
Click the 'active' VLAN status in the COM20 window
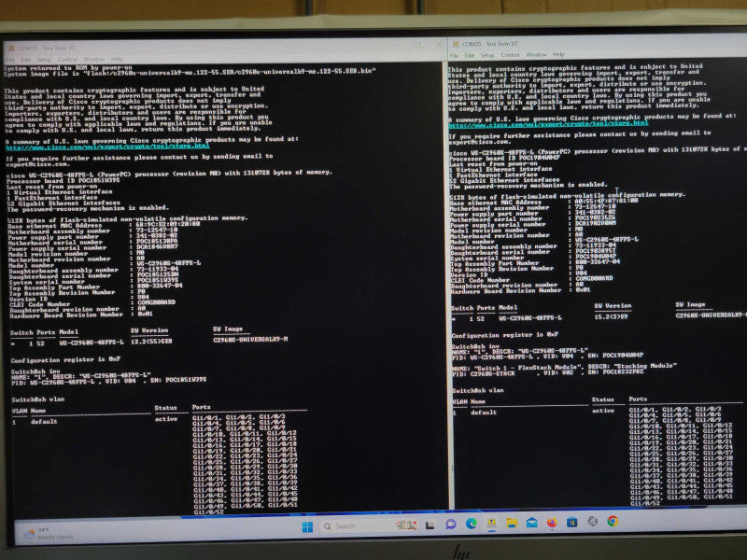pos(603,411)
